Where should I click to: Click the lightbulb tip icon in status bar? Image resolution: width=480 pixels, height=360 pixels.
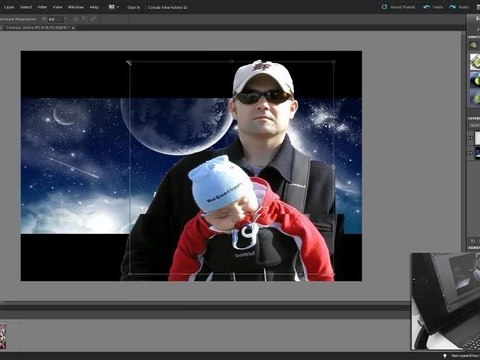[444, 356]
